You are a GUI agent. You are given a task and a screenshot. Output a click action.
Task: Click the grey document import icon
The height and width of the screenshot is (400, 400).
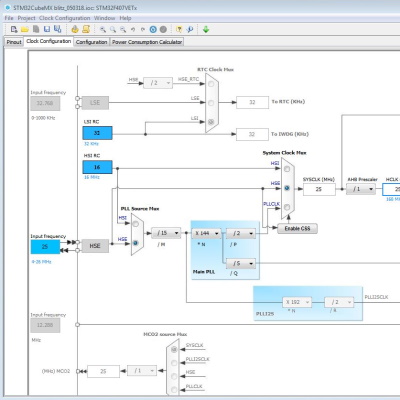(x=36, y=29)
